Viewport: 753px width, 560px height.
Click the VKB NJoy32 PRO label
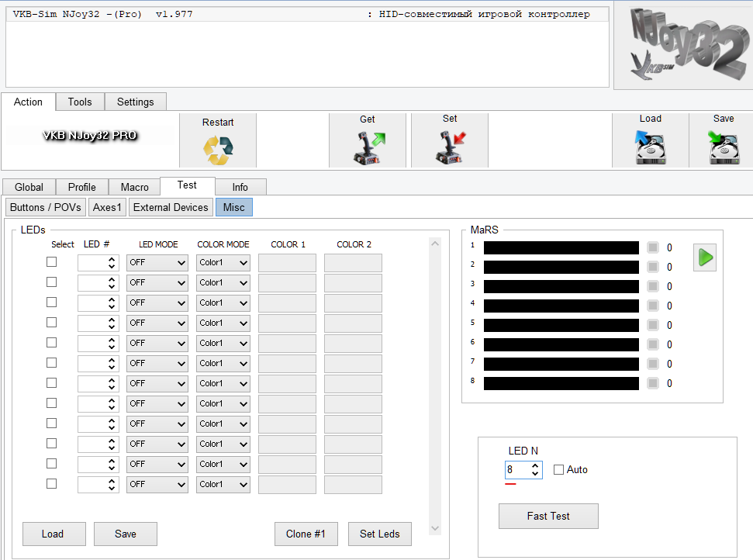point(90,136)
